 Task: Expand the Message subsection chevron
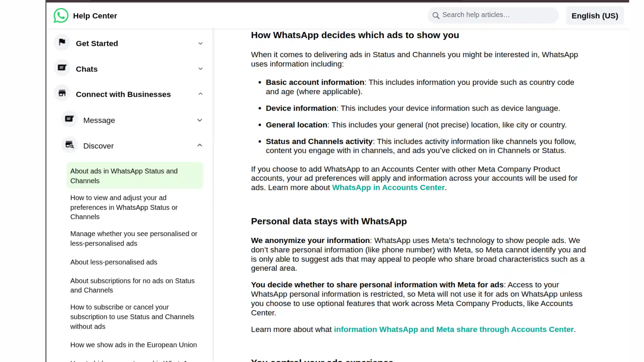click(x=200, y=120)
